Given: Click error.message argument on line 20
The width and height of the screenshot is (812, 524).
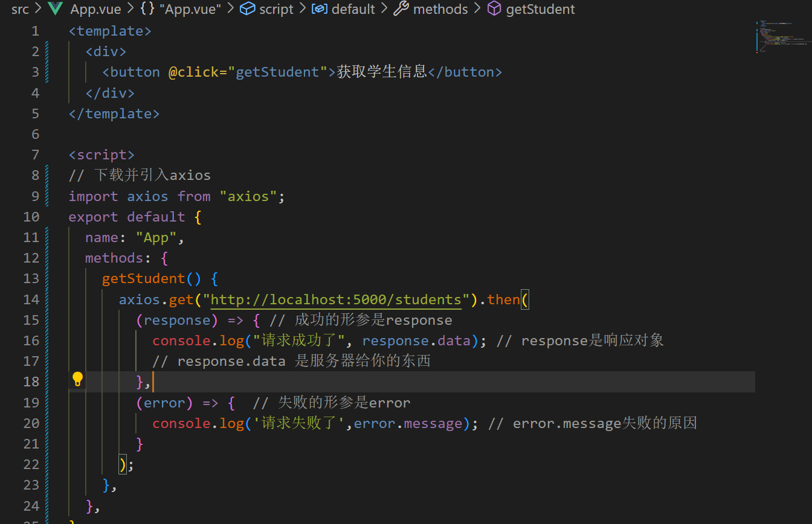Looking at the screenshot, I should pos(408,423).
